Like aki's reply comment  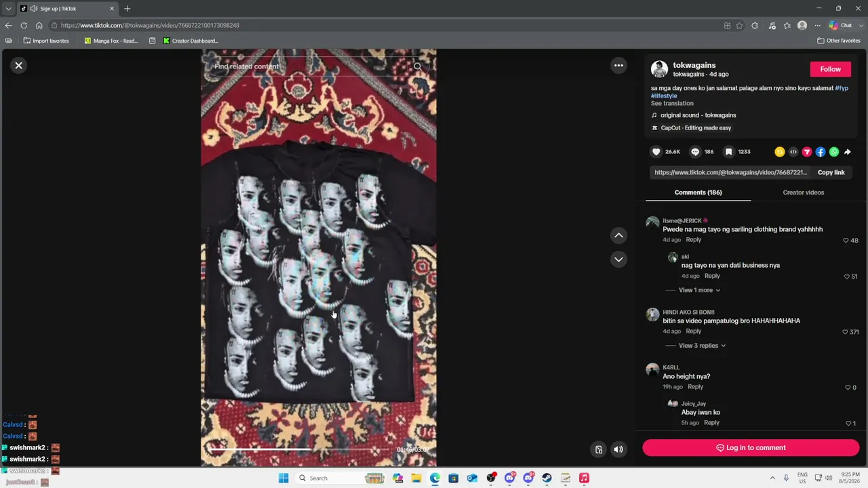click(846, 277)
